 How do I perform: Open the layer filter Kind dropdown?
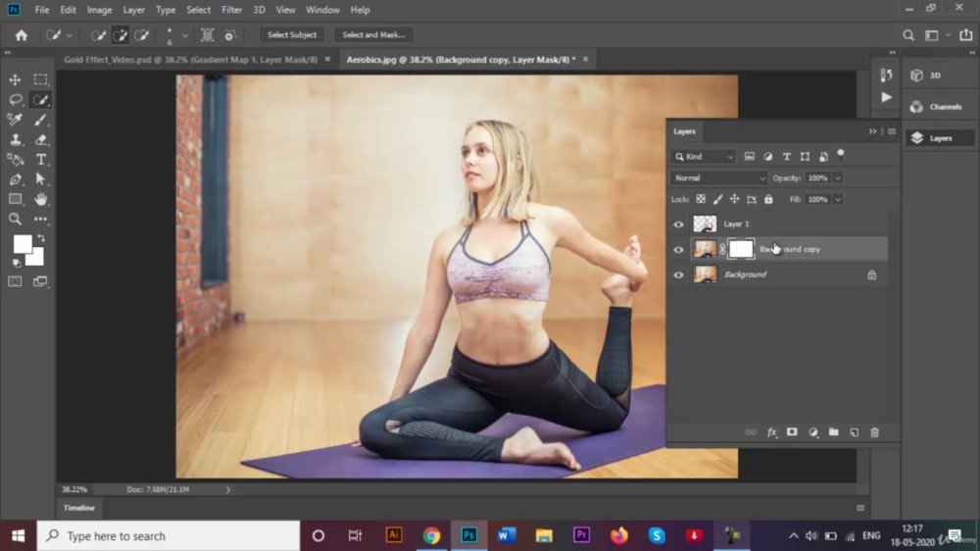coord(704,156)
